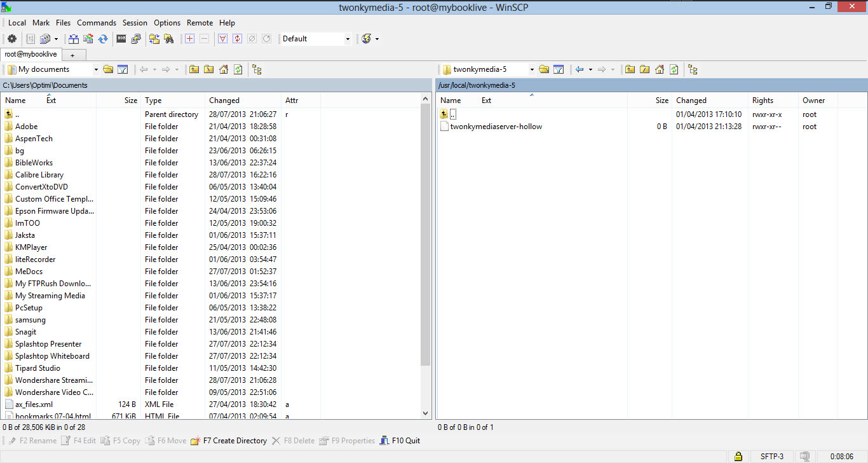Viewport: 868px width, 463px height.
Task: Add a new session tab with plus
Action: tap(72, 55)
